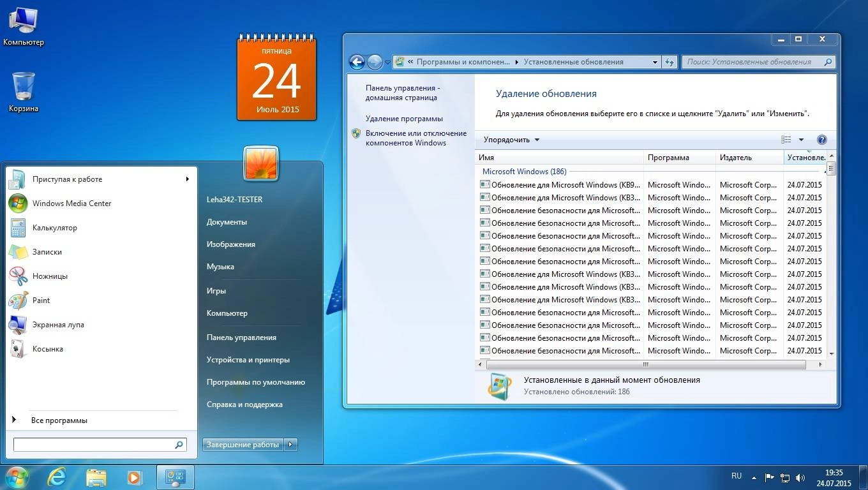Click the Программы и компонен... breadcrumb
The image size is (868, 490).
tap(463, 62)
